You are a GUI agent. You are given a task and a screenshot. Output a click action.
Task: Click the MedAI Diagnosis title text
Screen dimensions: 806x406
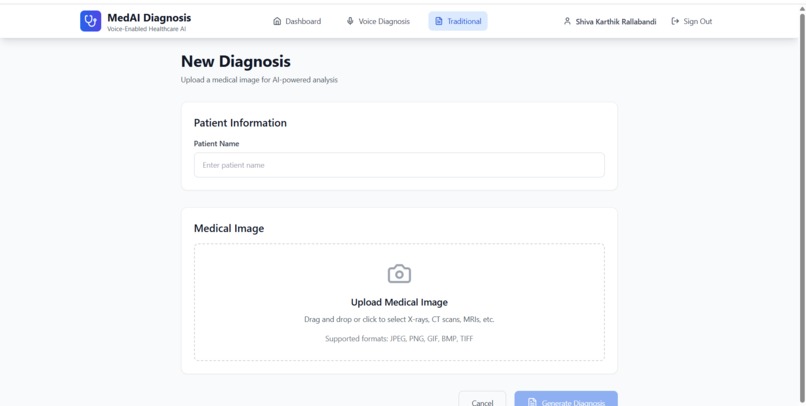tap(149, 17)
